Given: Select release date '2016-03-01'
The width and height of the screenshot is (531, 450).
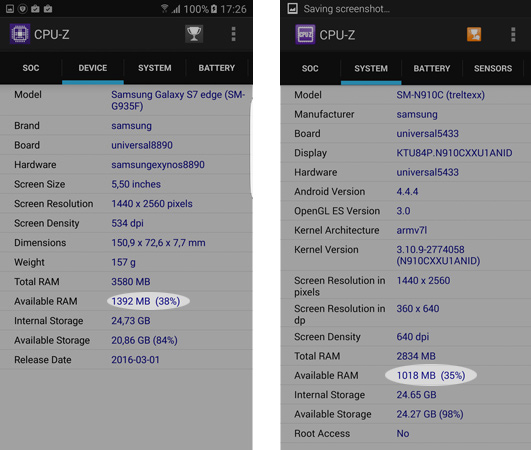Looking at the screenshot, I should click(135, 360).
